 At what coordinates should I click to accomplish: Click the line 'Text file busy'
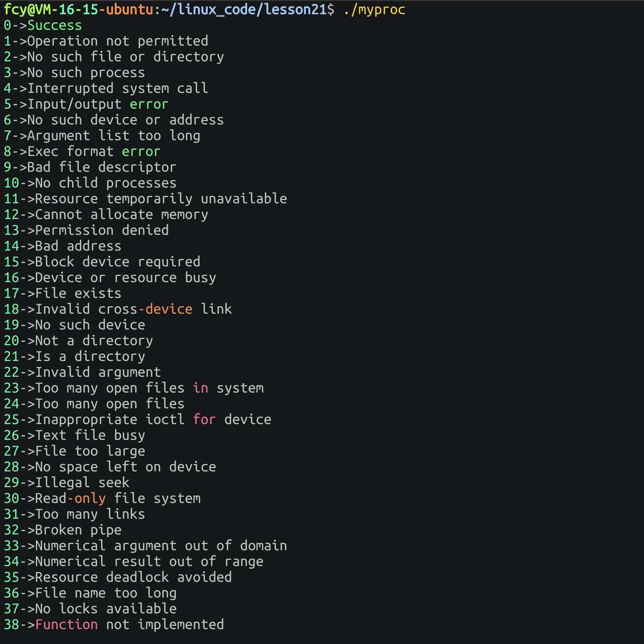point(90,435)
